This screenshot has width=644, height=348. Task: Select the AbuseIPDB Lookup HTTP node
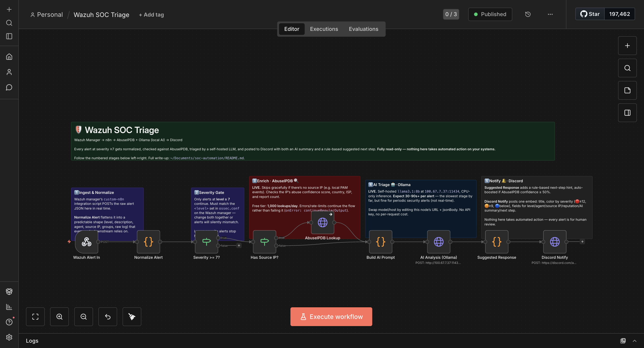click(322, 223)
